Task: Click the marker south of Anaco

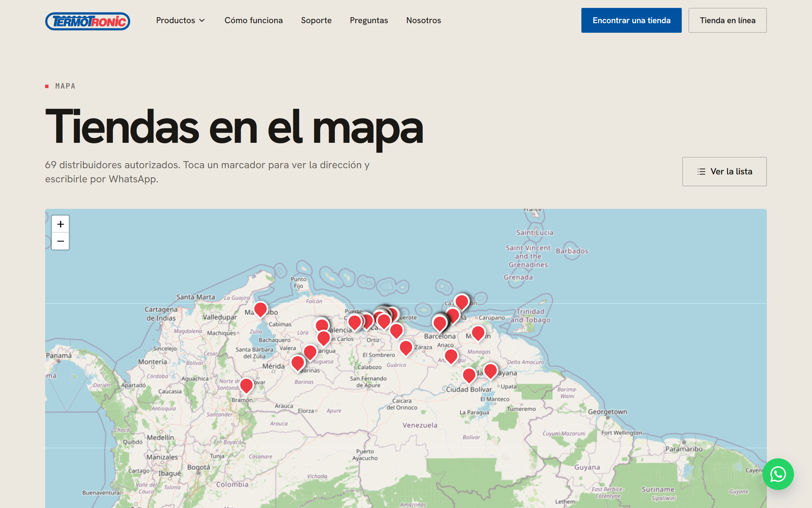Action: click(451, 356)
